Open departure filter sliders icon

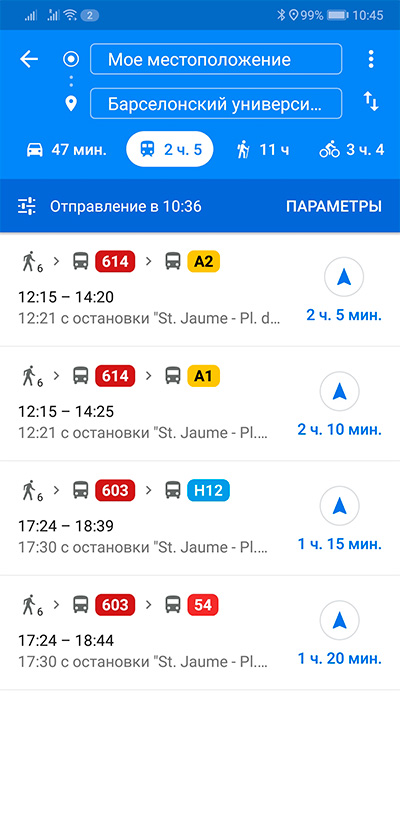tap(26, 206)
